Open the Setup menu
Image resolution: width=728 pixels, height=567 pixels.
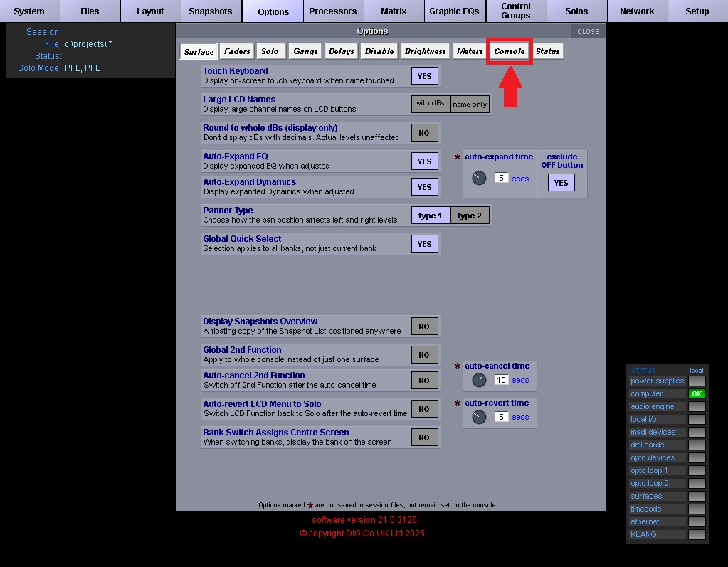697,11
